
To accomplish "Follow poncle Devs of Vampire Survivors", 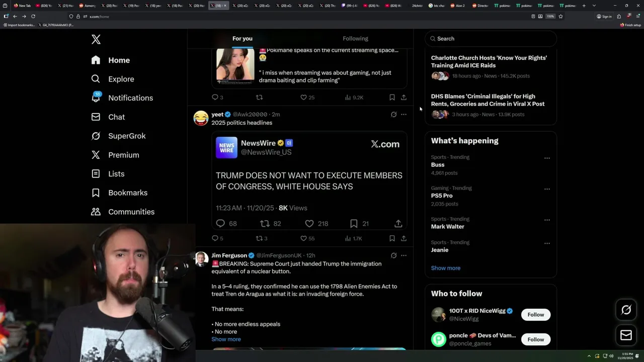I will [536, 339].
